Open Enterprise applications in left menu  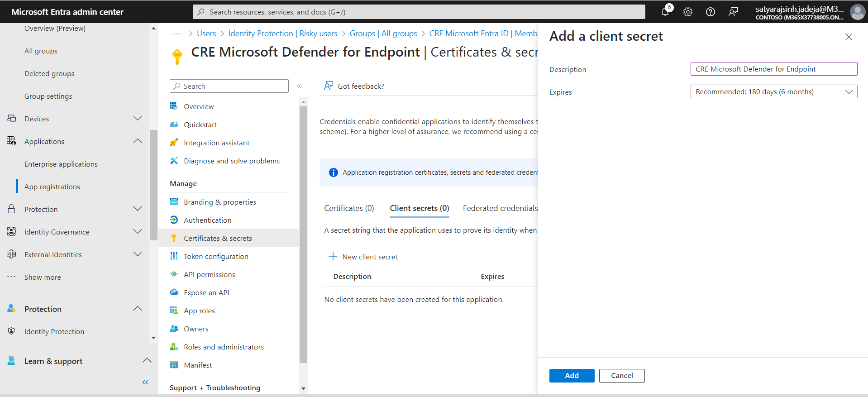coord(61,164)
